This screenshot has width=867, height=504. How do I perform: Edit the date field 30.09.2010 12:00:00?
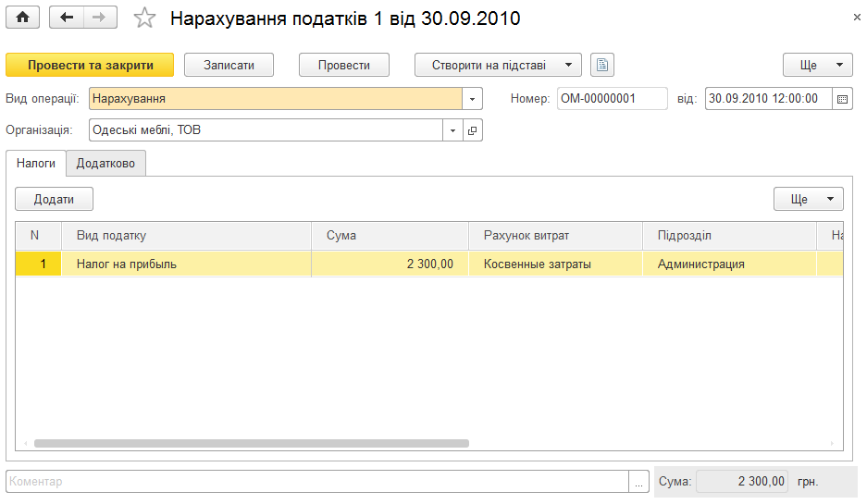click(769, 99)
